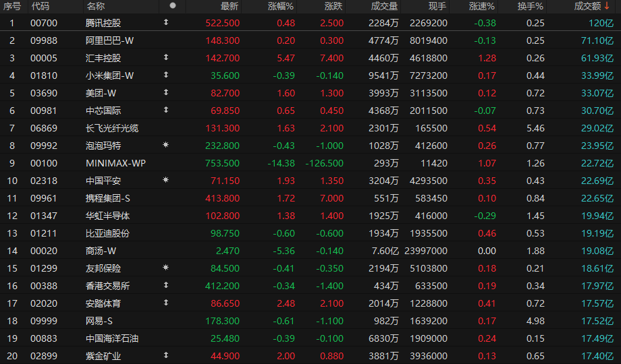Click the round dot icon in the header row

173,5
